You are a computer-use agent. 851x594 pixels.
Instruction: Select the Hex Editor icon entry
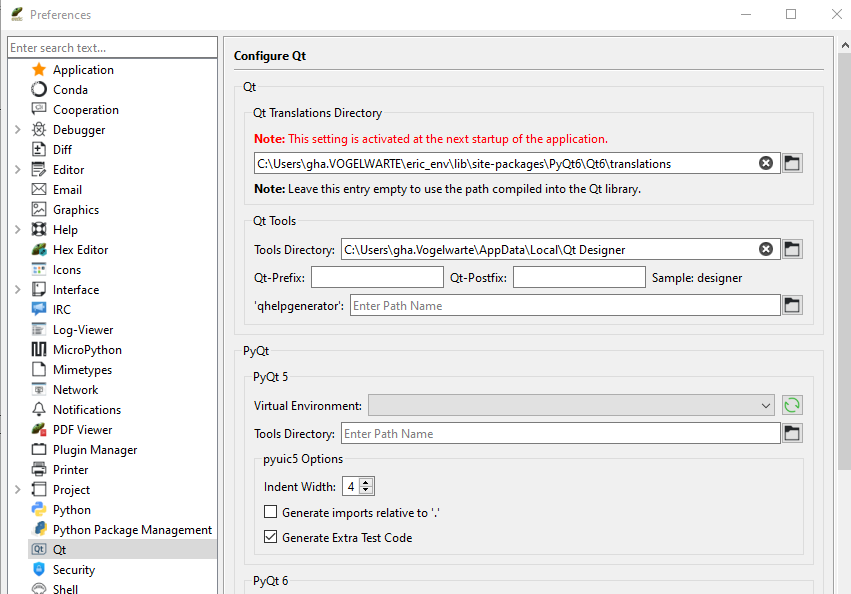(39, 250)
